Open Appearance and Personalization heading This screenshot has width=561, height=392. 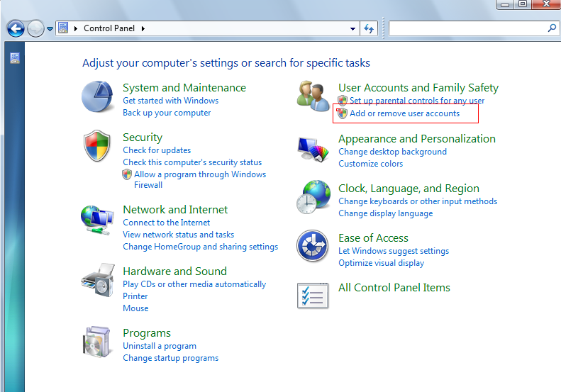[417, 139]
